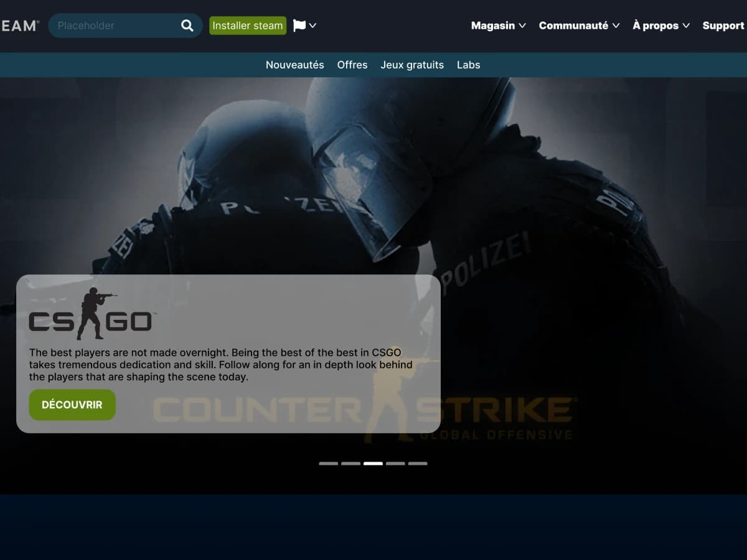Open the Offres section
The width and height of the screenshot is (747, 560).
352,65
